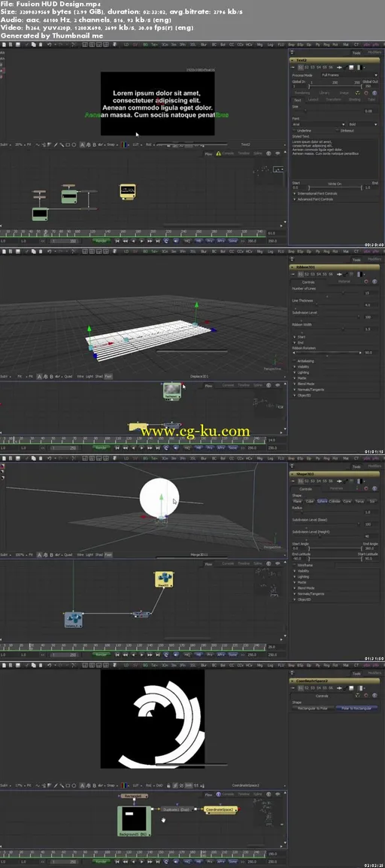Image resolution: width=385 pixels, height=868 pixels.
Task: Select viewer buffer B in Text2 frame
Action: [x=94, y=144]
